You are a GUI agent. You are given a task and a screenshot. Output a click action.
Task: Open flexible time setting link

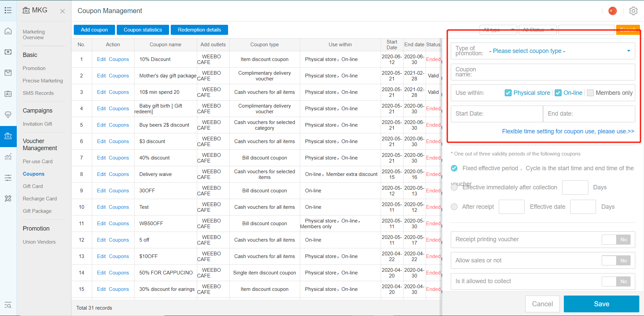(568, 131)
